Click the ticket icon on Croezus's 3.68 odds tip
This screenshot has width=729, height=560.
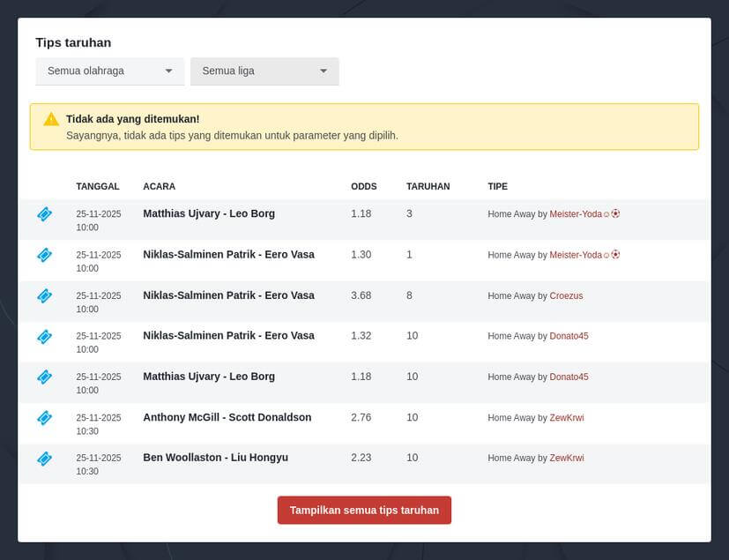tap(44, 296)
